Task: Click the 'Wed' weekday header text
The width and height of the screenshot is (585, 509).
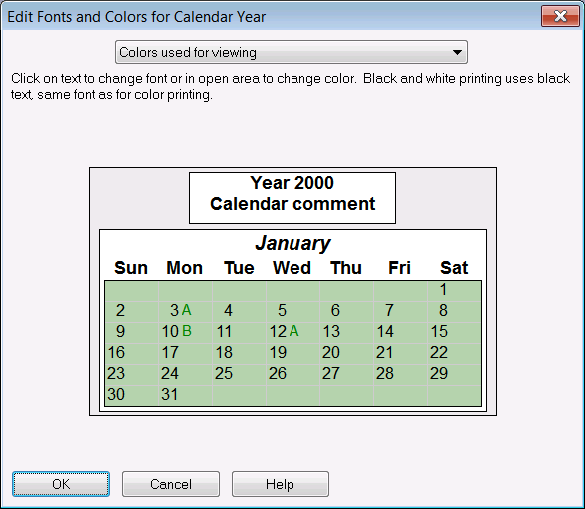Action: pos(292,268)
